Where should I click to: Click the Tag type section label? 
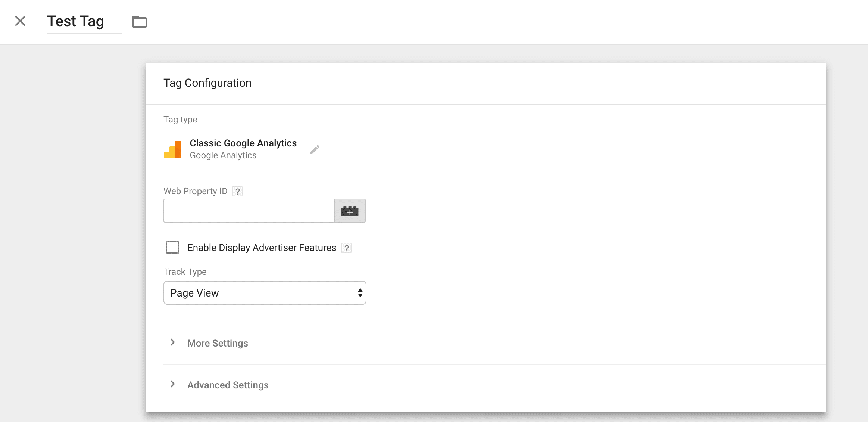tap(180, 119)
